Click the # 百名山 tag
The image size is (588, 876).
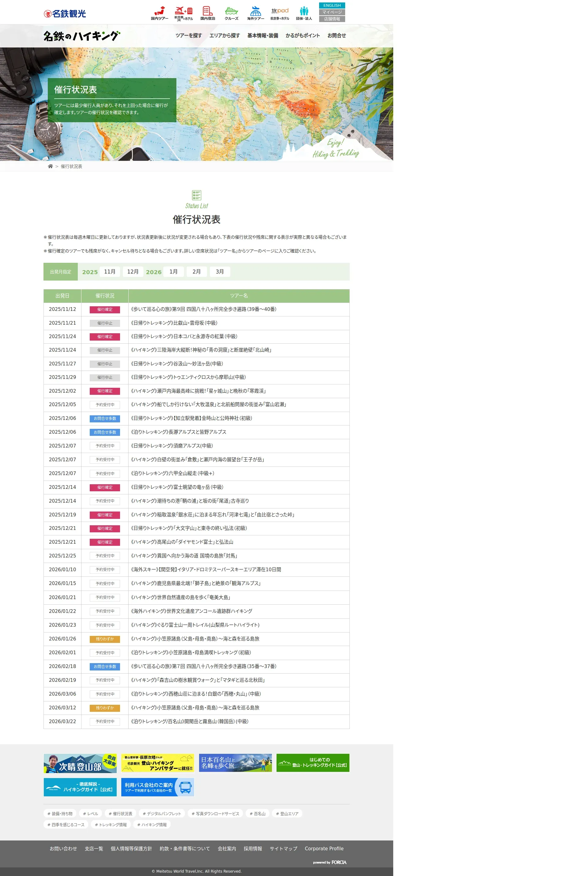click(257, 814)
